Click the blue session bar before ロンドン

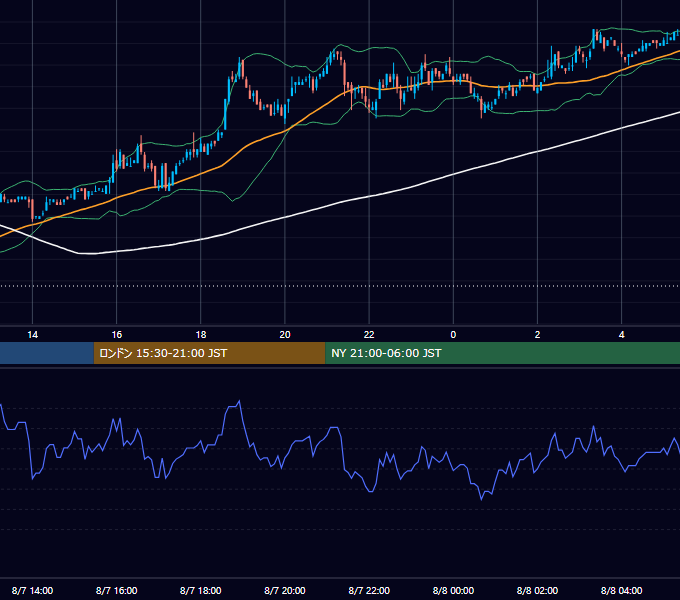point(47,353)
